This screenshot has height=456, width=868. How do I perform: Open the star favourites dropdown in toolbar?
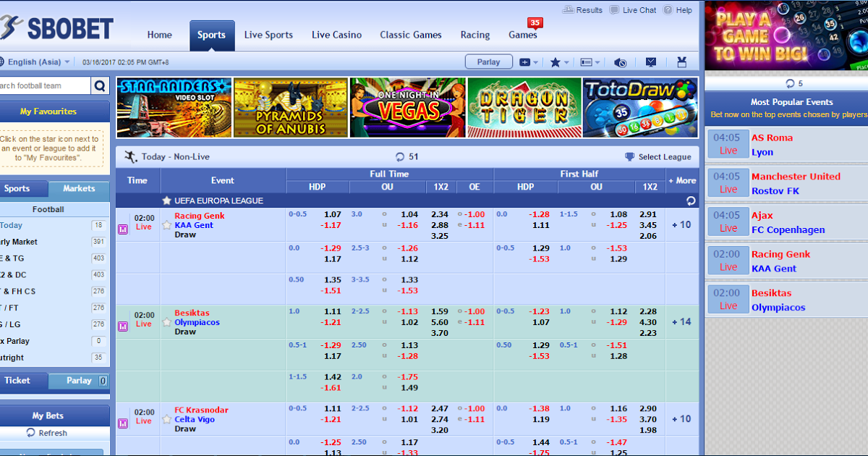(558, 62)
